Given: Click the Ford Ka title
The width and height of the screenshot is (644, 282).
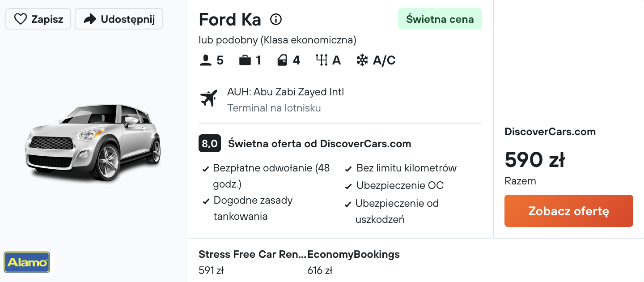Looking at the screenshot, I should tap(230, 19).
